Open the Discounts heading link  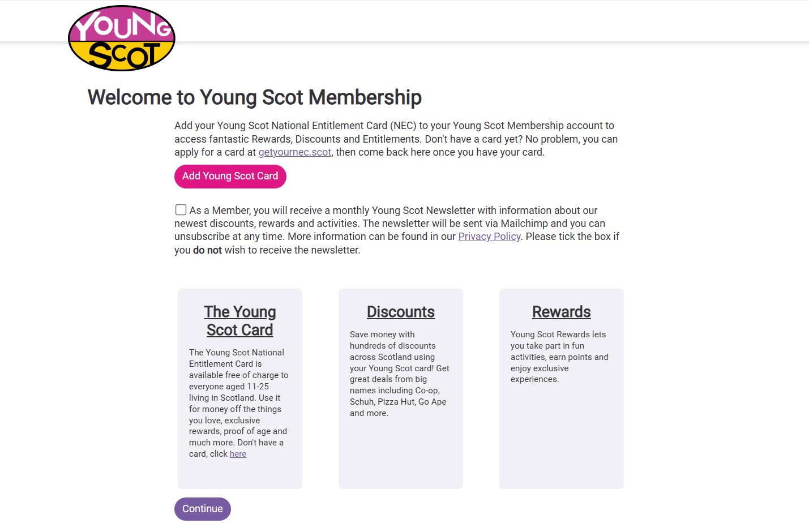[401, 312]
